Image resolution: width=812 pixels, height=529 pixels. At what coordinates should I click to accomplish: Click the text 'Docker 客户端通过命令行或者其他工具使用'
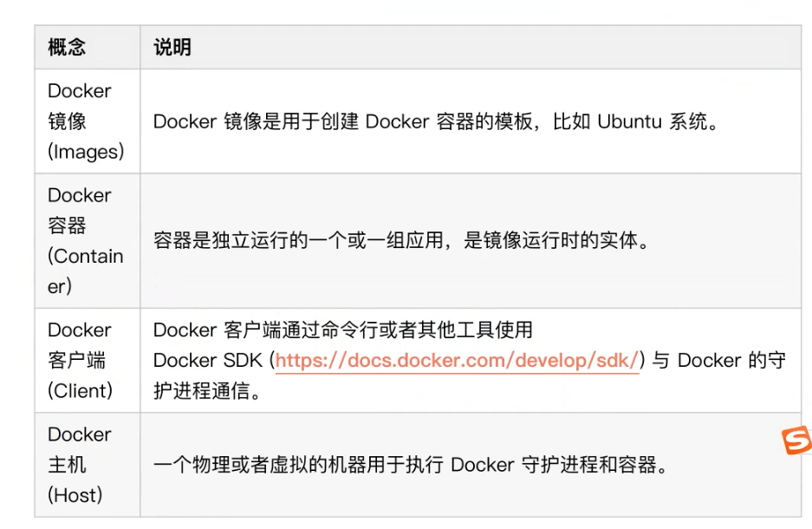(x=343, y=330)
